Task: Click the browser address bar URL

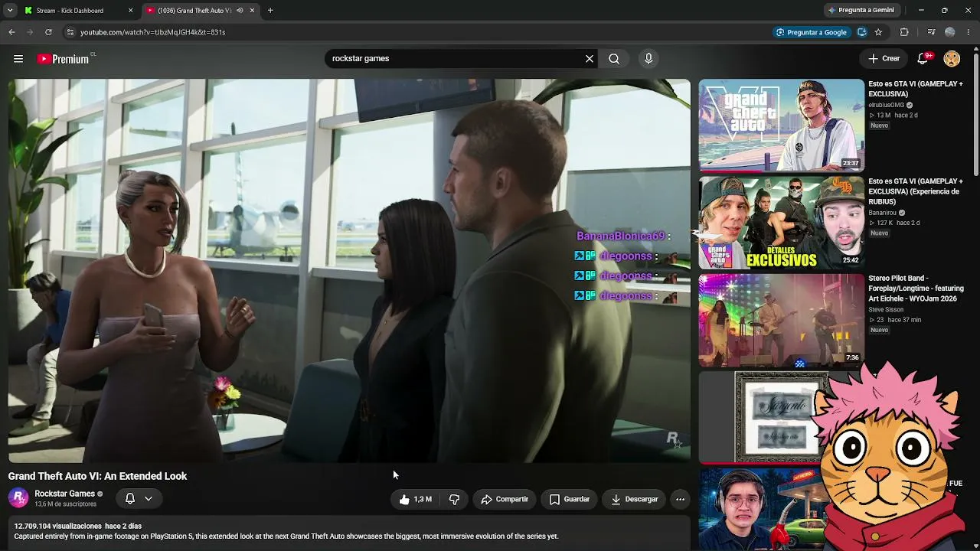Action: coord(152,32)
